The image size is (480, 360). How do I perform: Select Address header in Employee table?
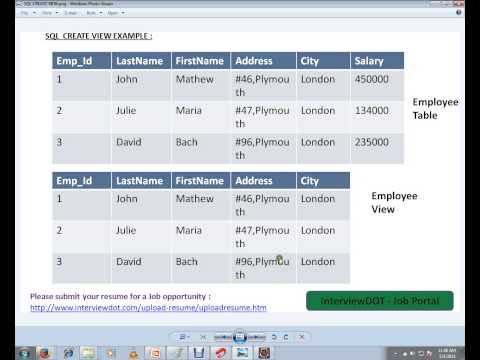click(263, 61)
